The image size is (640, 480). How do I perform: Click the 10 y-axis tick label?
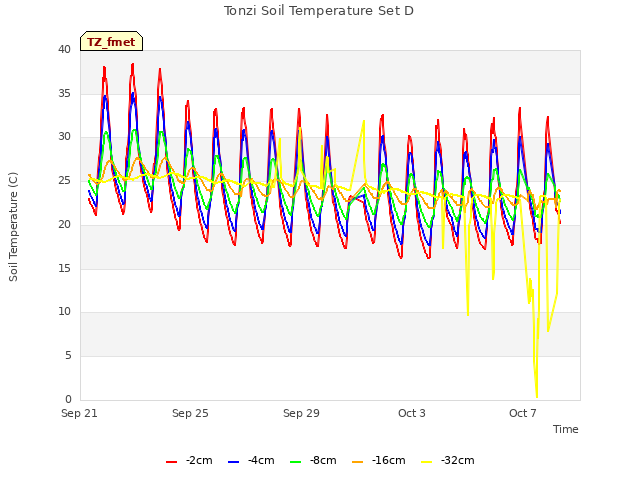coord(64,312)
